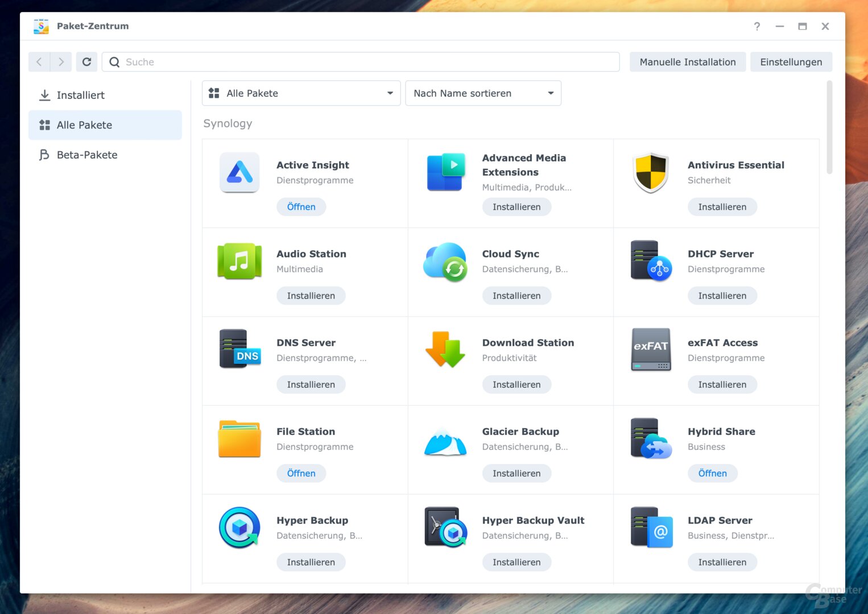
Task: Install Advanced Media Extensions
Action: (x=516, y=207)
